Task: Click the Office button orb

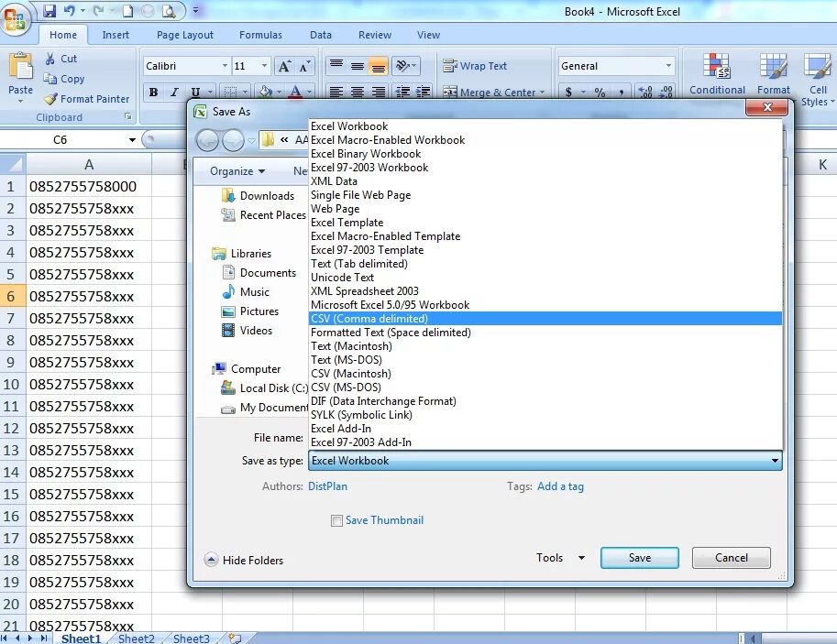Action: (15, 18)
